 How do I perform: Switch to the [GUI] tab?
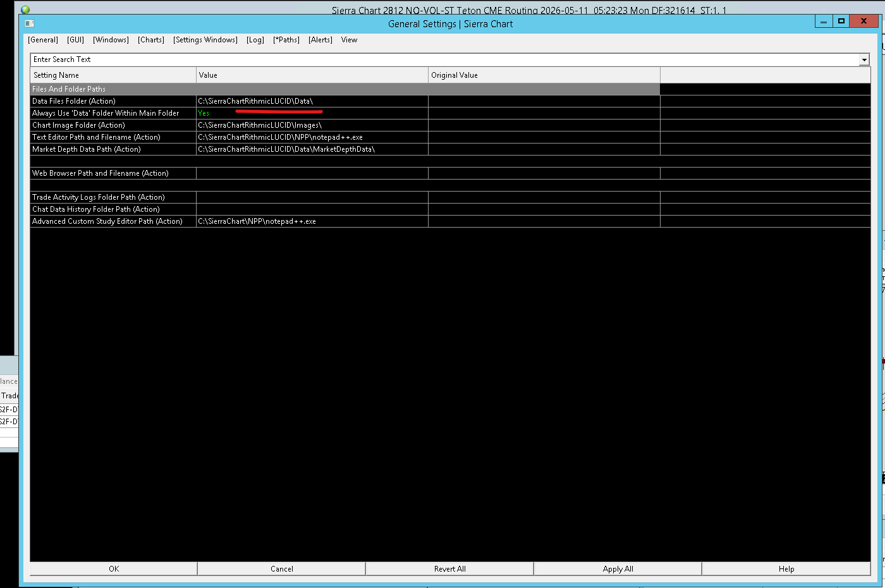pyautogui.click(x=76, y=40)
